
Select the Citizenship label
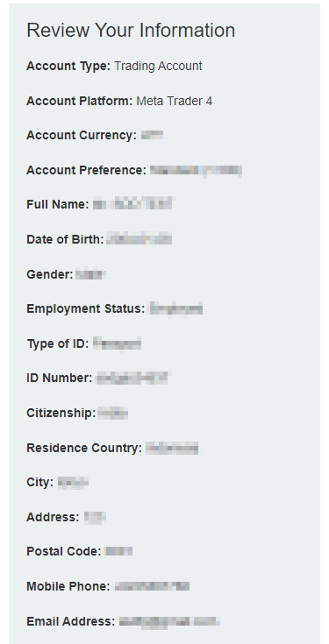[x=61, y=413]
